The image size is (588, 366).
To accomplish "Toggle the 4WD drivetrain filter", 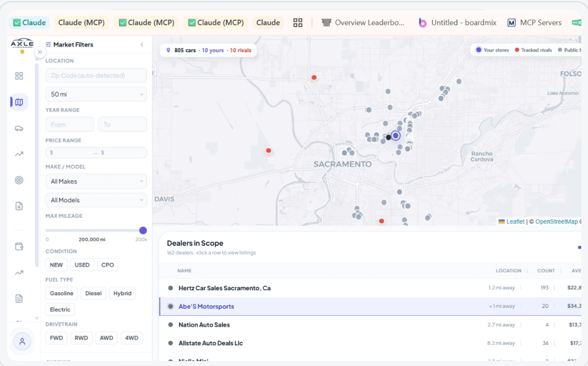I will pyautogui.click(x=132, y=338).
